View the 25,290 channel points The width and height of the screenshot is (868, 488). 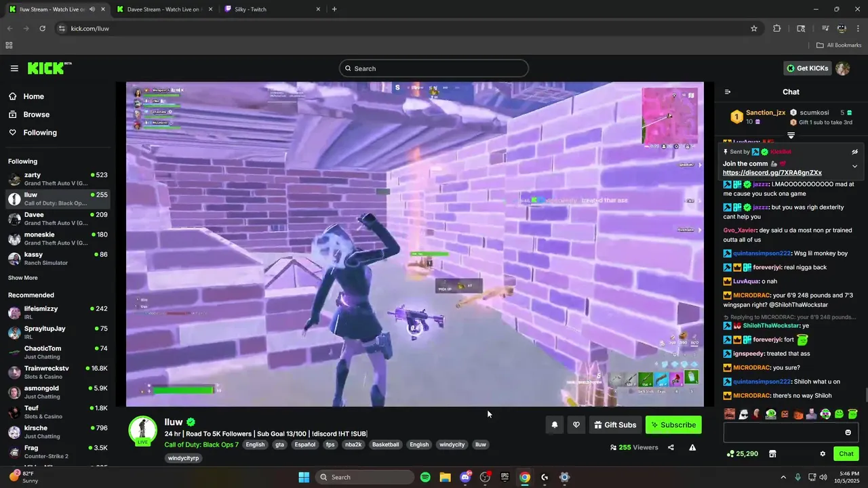pyautogui.click(x=742, y=454)
